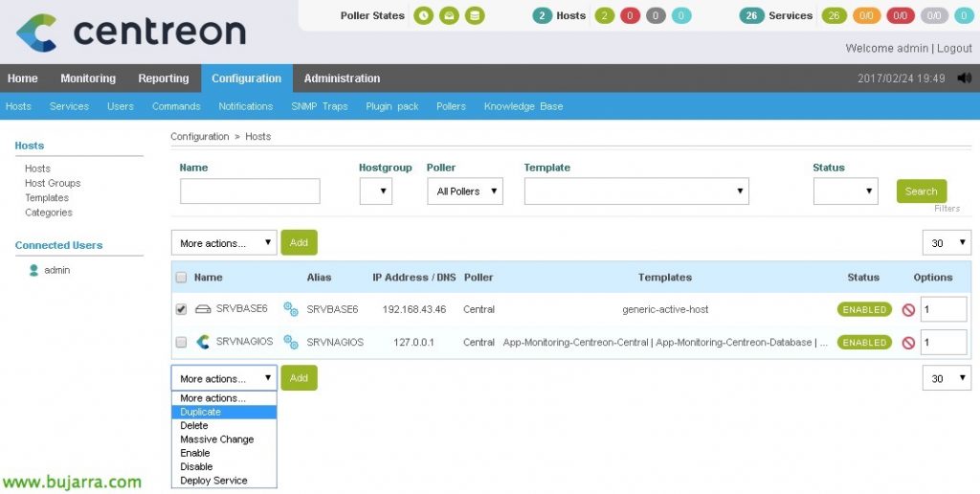Check the SRVNAGIOS host checkbox
The image size is (980, 494).
point(181,342)
